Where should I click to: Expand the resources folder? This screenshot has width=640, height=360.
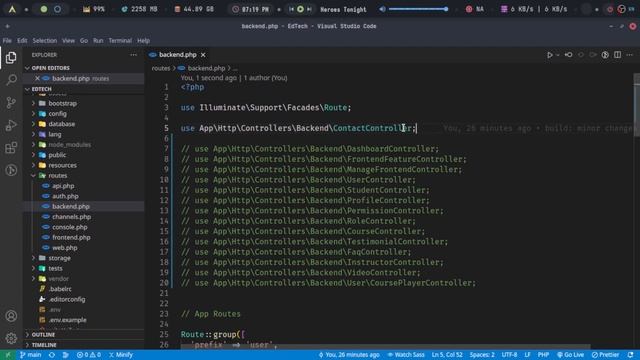(x=62, y=165)
